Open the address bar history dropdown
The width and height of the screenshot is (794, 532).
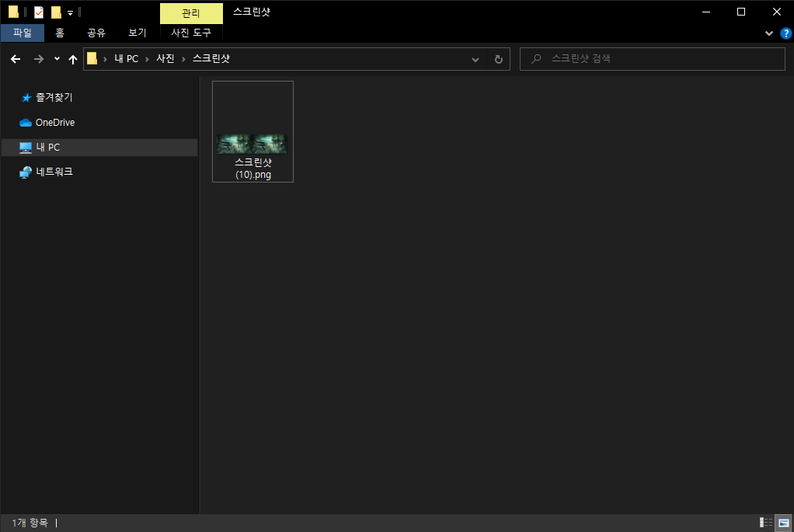point(475,58)
